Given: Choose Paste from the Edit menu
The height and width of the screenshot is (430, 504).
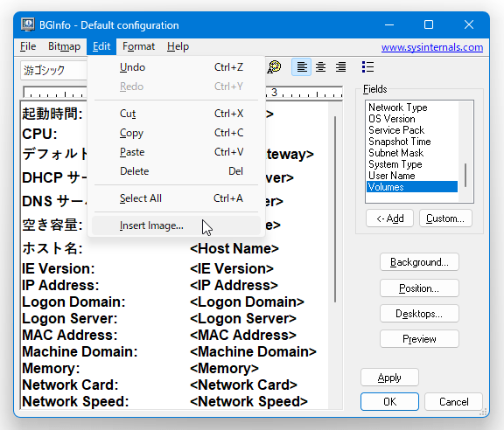Looking at the screenshot, I should pos(176,152).
